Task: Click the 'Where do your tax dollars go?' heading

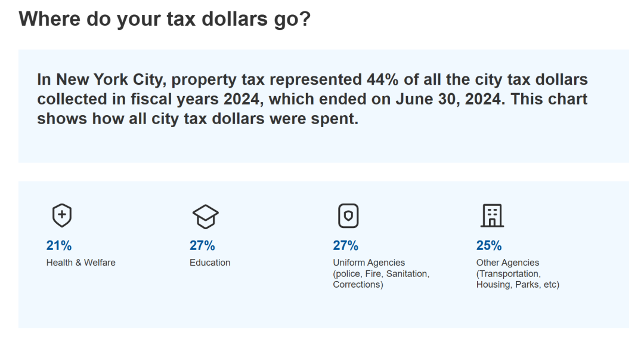Action: tap(165, 19)
